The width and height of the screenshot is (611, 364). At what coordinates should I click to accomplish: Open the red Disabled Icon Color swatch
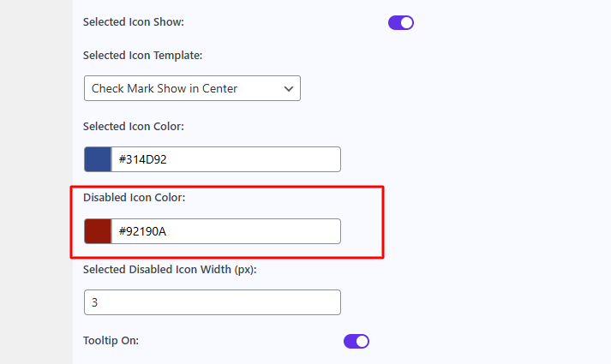coord(98,231)
